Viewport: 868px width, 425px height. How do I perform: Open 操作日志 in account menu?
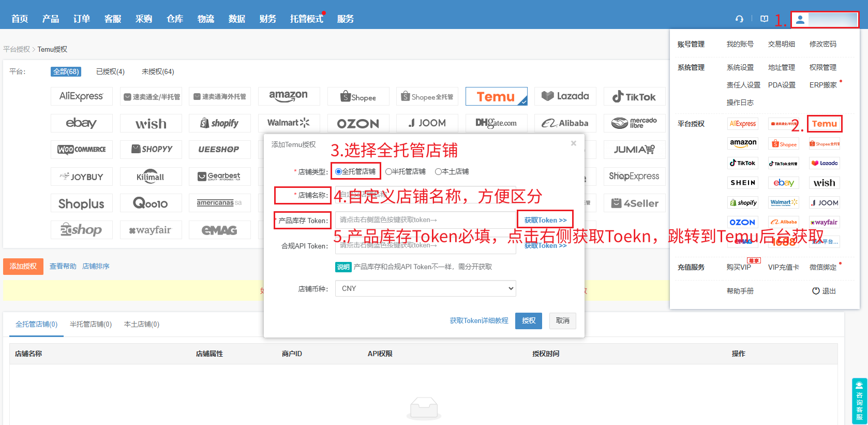pos(740,103)
